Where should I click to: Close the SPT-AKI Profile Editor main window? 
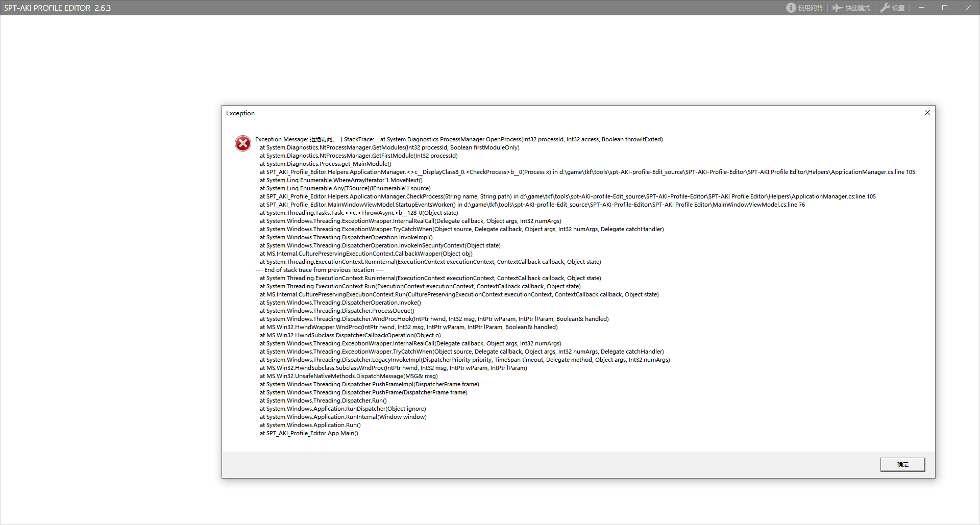click(968, 8)
